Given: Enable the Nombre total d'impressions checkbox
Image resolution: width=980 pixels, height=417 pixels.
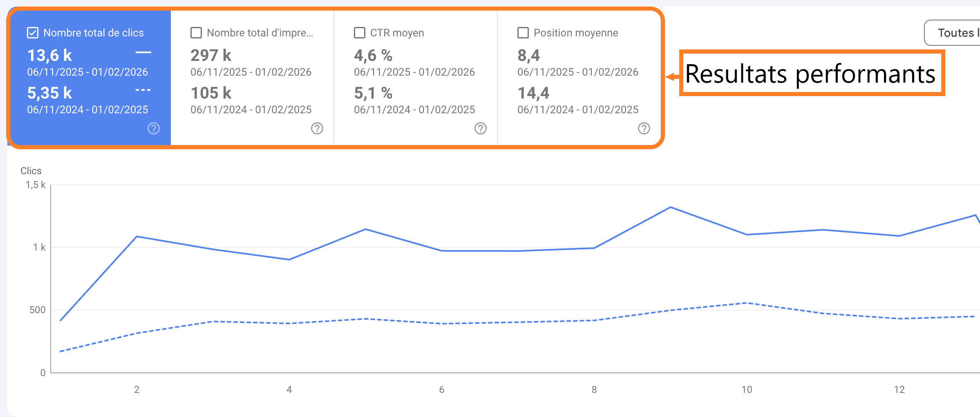Looking at the screenshot, I should (x=196, y=33).
